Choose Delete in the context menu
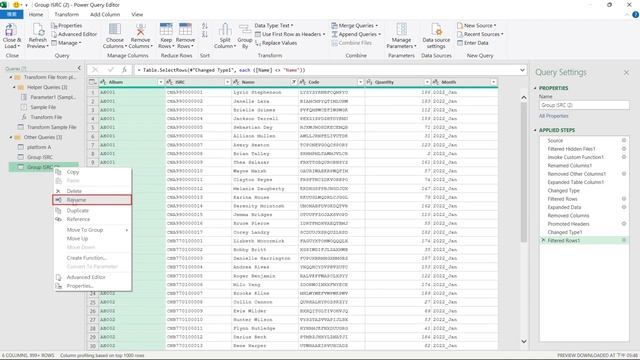This screenshot has width=640, height=360. [93, 191]
